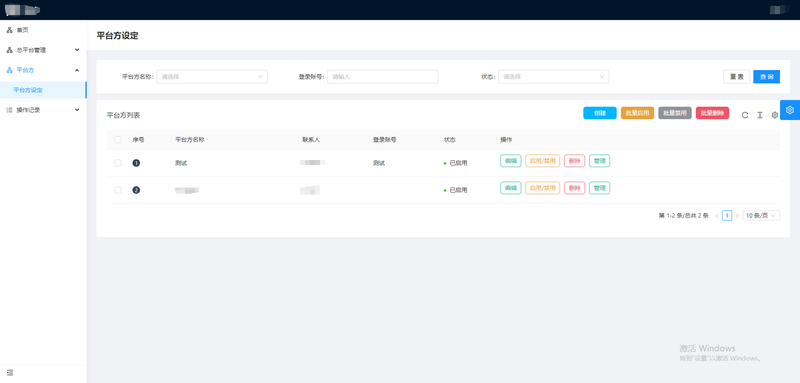This screenshot has width=800, height=383.
Task: Open the blue floating settings panel button
Action: point(790,110)
